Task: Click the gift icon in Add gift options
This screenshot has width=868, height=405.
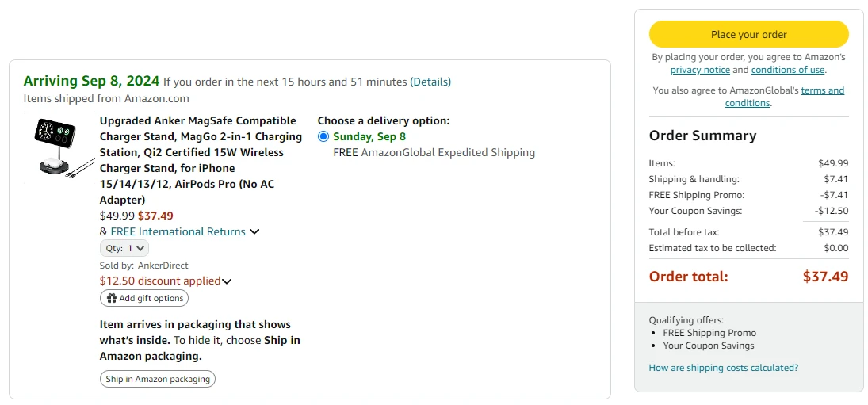Action: [x=112, y=299]
